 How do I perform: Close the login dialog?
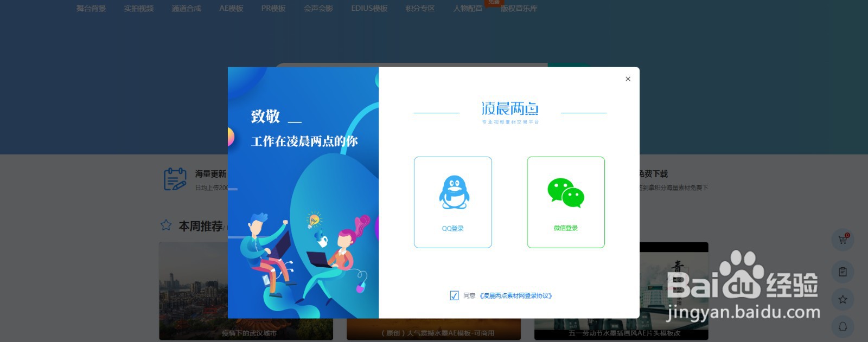click(628, 79)
